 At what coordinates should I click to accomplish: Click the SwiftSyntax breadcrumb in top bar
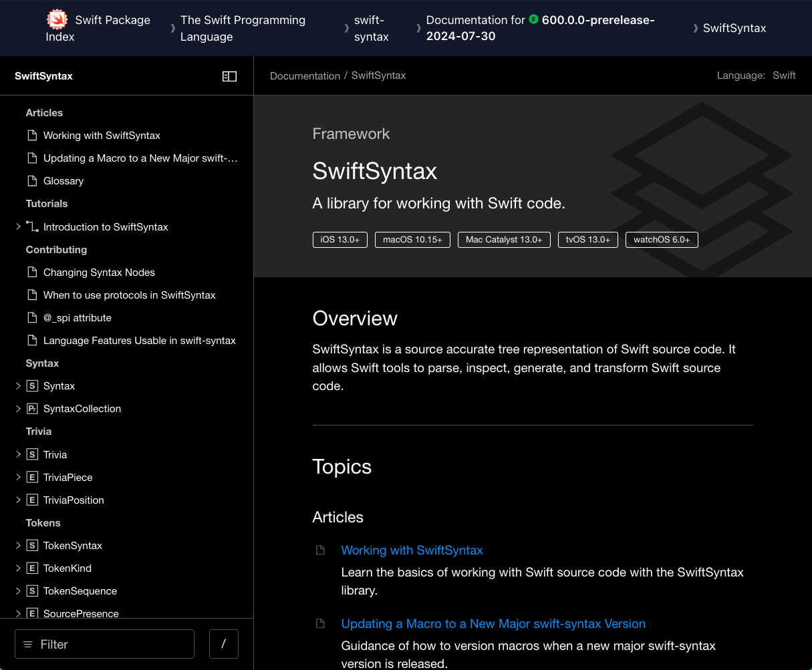click(734, 28)
